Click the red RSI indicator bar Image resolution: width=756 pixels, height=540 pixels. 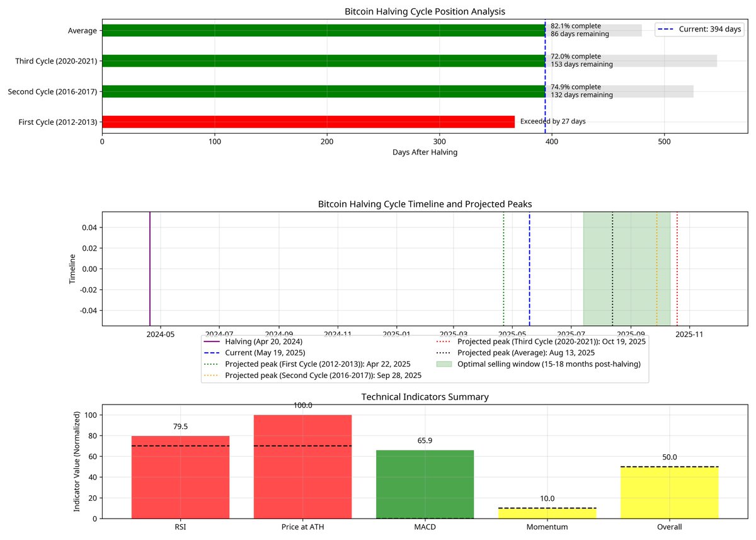tap(180, 477)
